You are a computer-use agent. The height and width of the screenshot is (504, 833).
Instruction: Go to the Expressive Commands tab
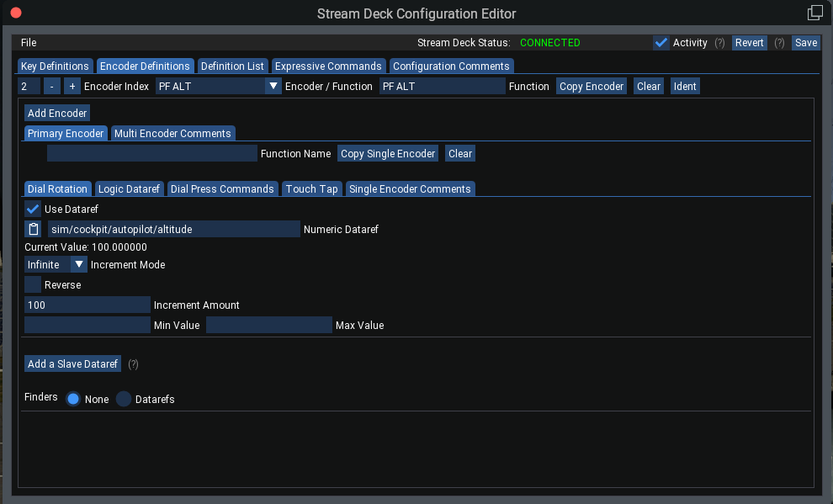(328, 66)
